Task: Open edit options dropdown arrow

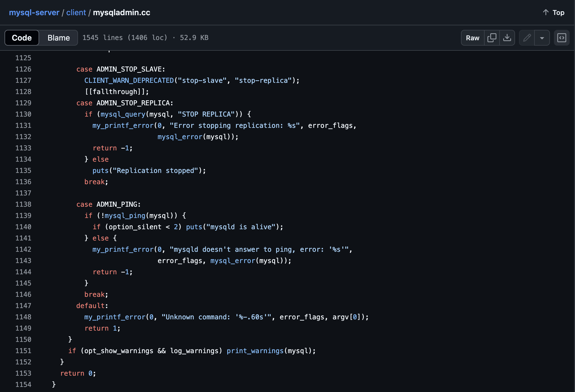Action: pyautogui.click(x=542, y=38)
